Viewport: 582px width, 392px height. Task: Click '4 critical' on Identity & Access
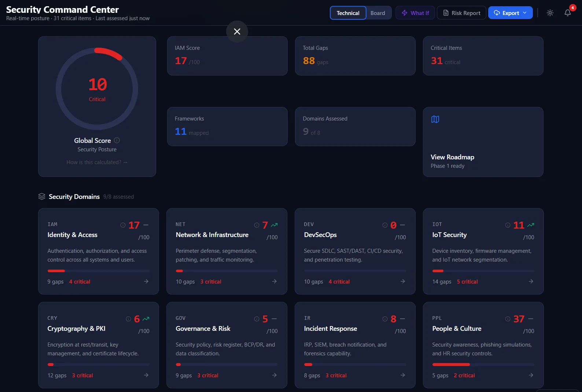tap(80, 282)
